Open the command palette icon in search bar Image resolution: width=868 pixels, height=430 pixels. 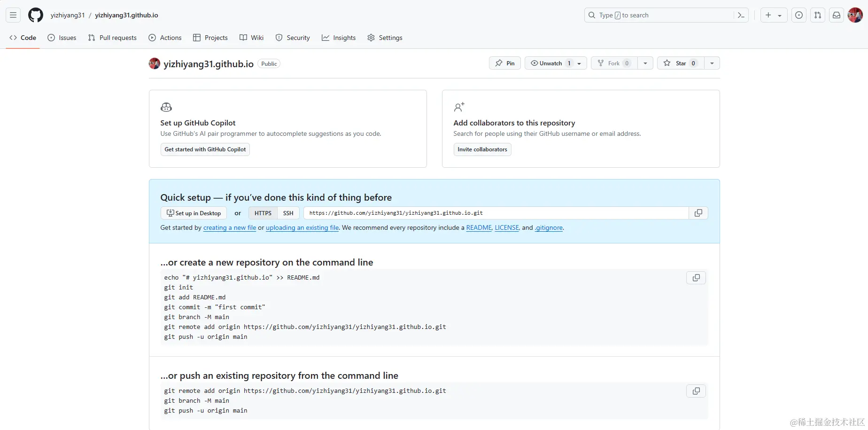[x=741, y=15]
